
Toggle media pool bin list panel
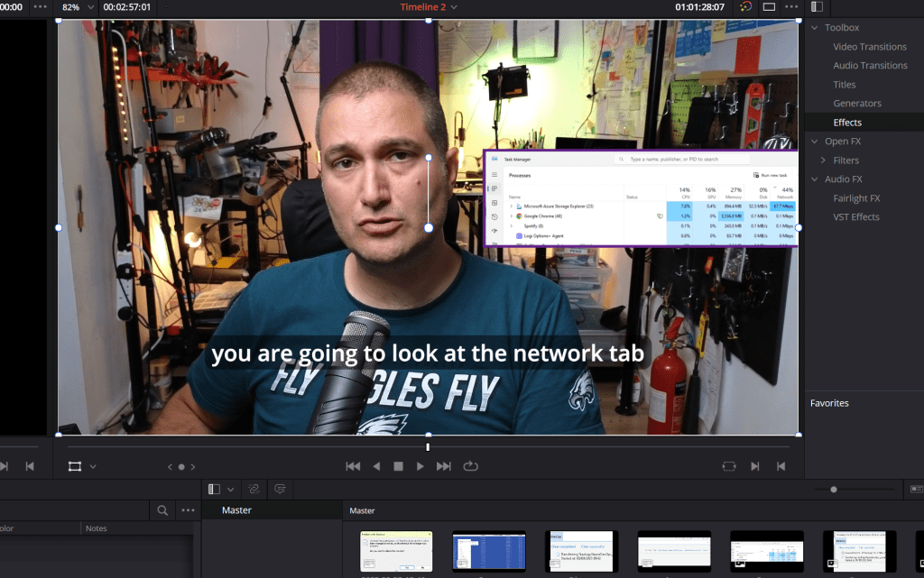click(214, 489)
